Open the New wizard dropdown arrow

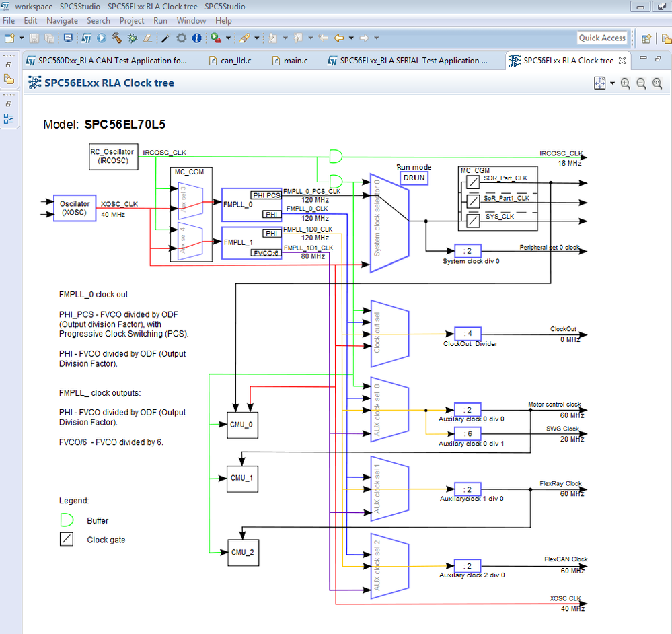[22, 38]
